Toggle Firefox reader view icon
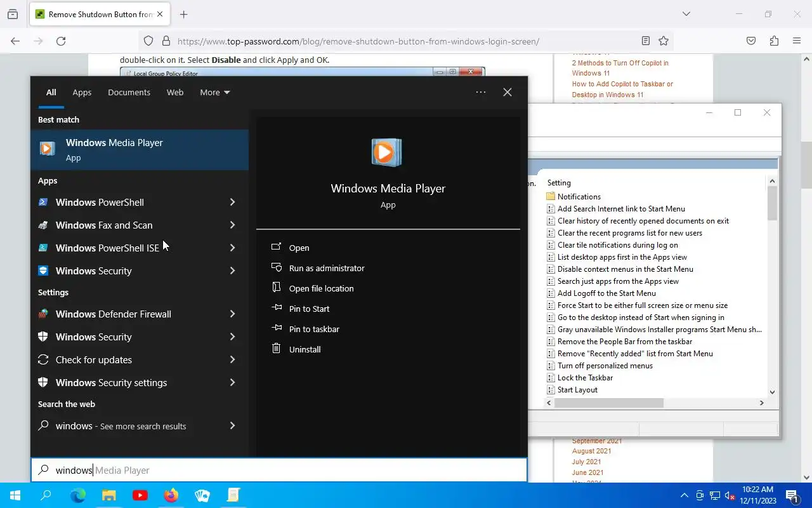Image resolution: width=812 pixels, height=508 pixels. [x=645, y=41]
